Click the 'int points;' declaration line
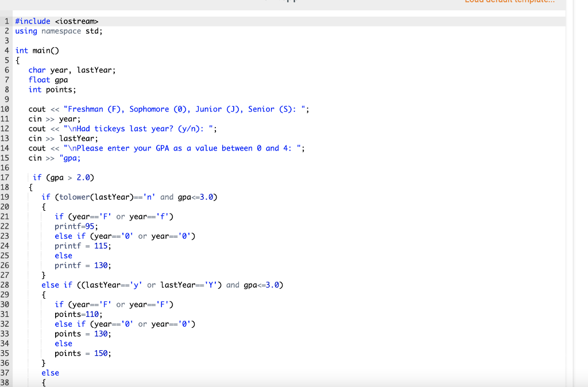588x387 pixels. (x=52, y=90)
